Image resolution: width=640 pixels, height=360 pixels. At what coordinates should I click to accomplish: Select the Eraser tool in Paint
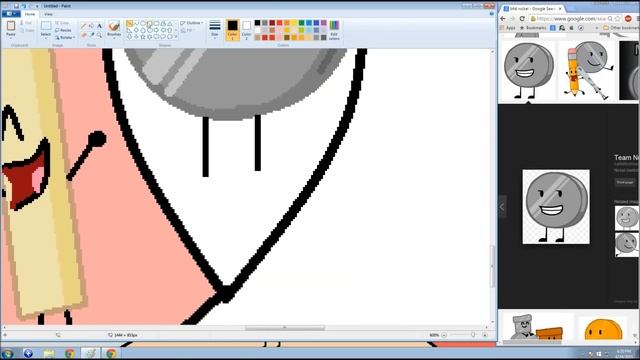[x=84, y=35]
